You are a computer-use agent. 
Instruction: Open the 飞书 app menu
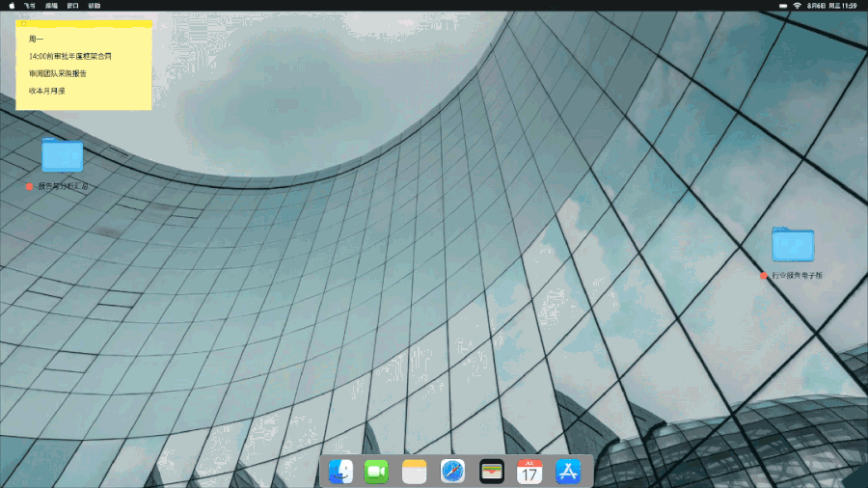click(x=29, y=6)
